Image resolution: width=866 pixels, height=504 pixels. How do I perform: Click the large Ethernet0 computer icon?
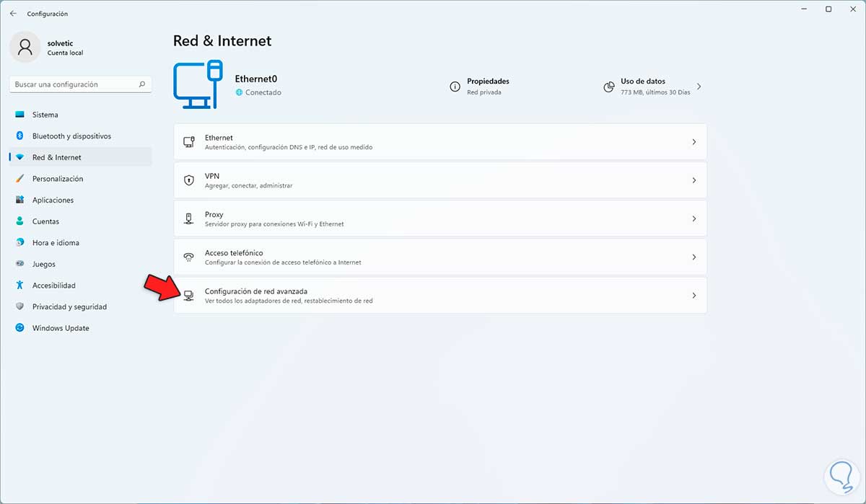click(x=198, y=85)
